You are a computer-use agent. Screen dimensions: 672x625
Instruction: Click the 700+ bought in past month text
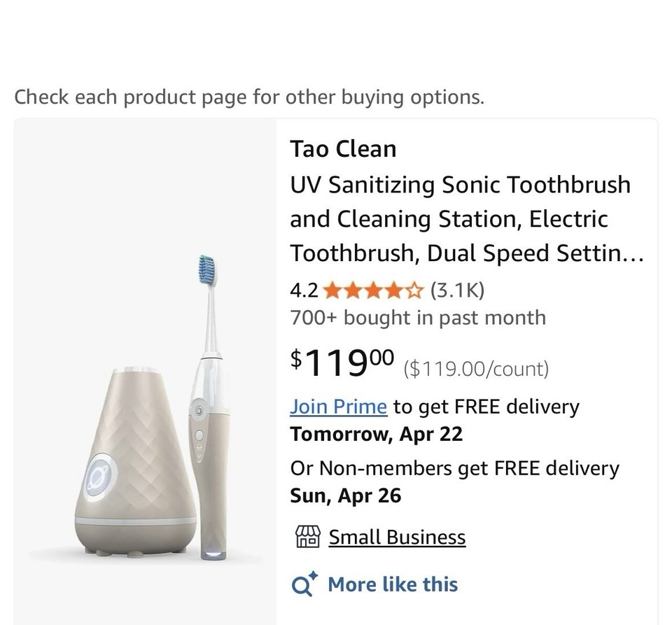[418, 318]
